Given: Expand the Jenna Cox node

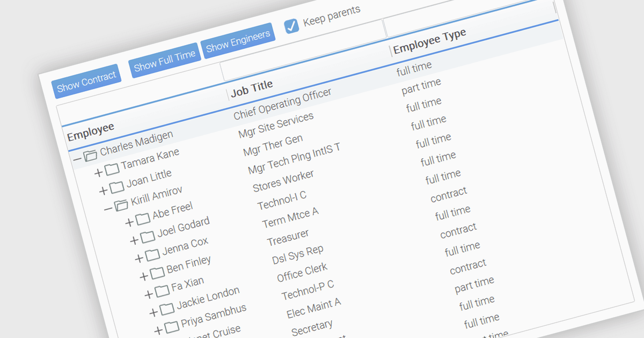Looking at the screenshot, I should click(139, 258).
